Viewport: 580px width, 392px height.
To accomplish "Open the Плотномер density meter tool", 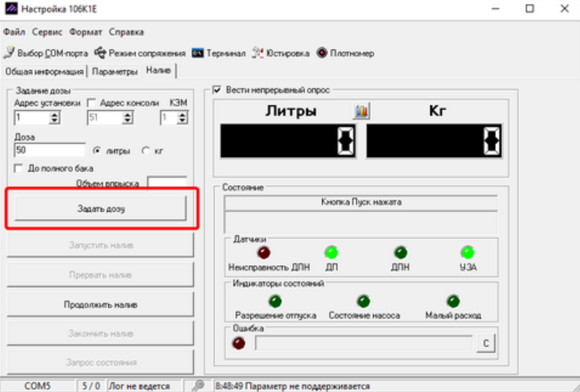I will tap(345, 53).
